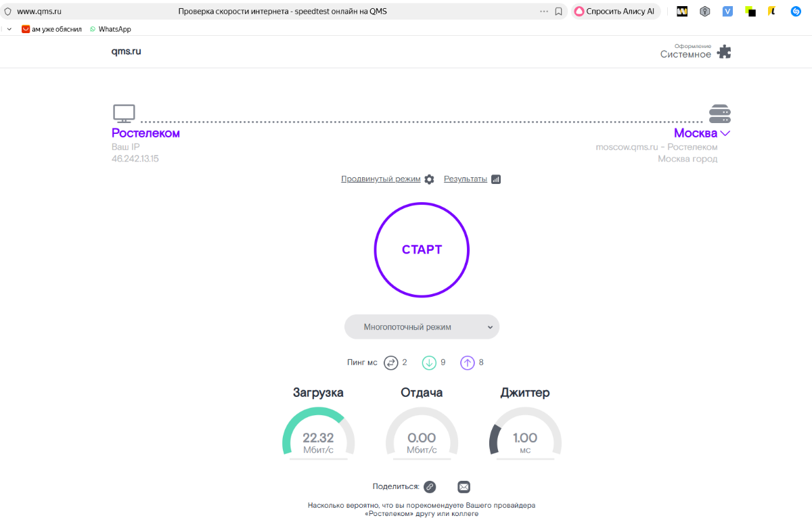Image resolution: width=812 pixels, height=518 pixels.
Task: Expand the bookmarks bar chevron
Action: pos(9,29)
